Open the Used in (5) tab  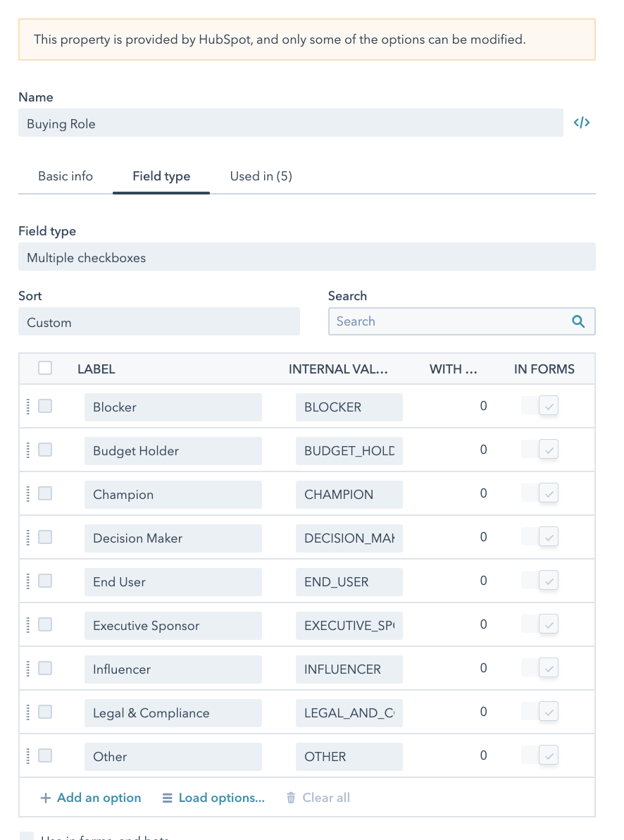coord(261,176)
